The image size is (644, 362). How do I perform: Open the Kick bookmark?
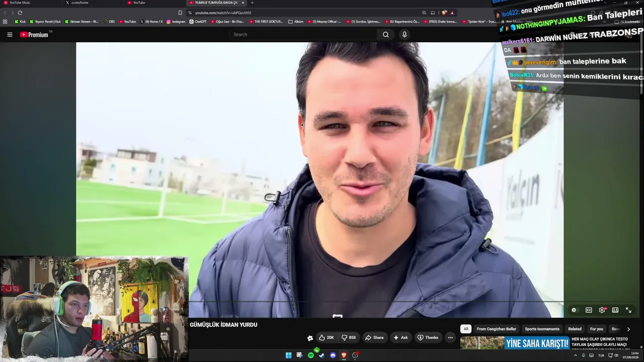20,22
